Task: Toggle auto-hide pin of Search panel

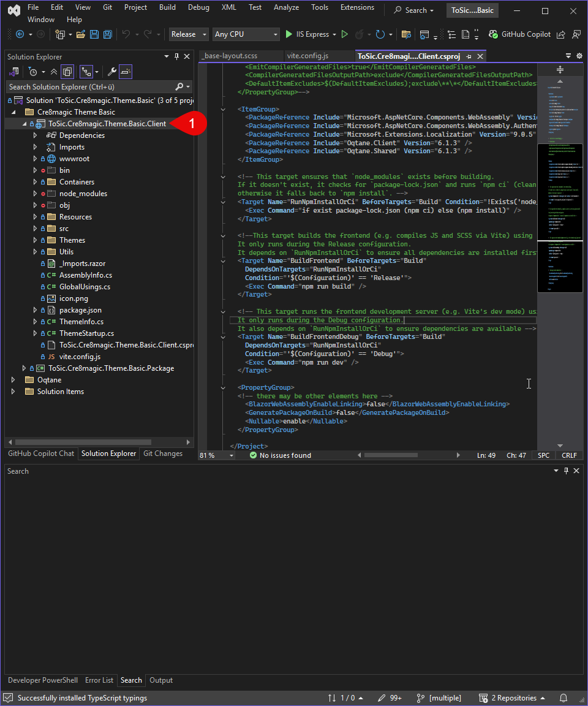Action: pos(566,471)
